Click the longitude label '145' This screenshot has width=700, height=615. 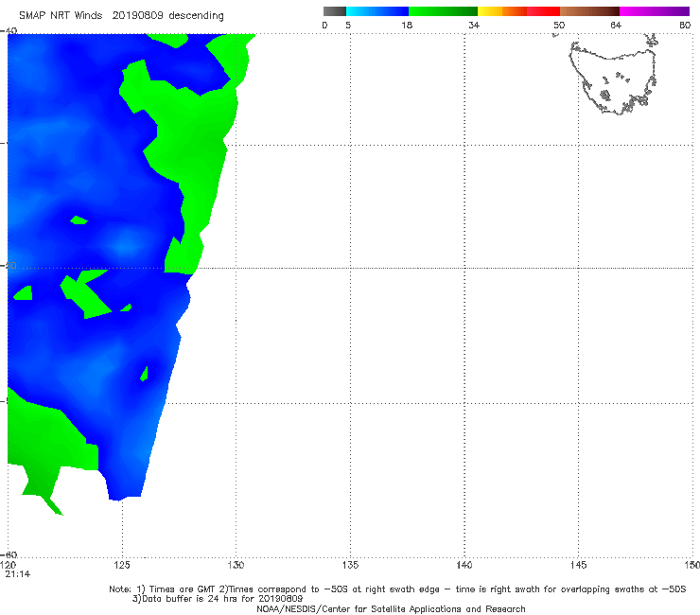coord(579,565)
